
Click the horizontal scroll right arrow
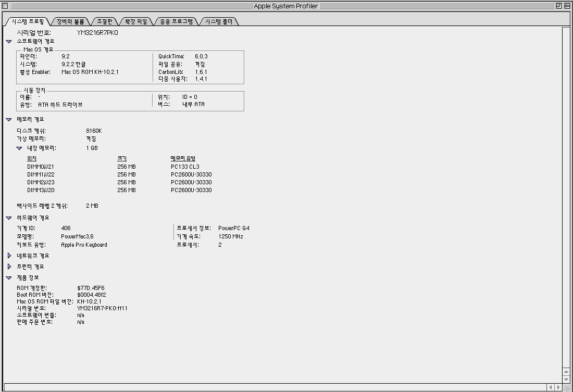pos(558,388)
